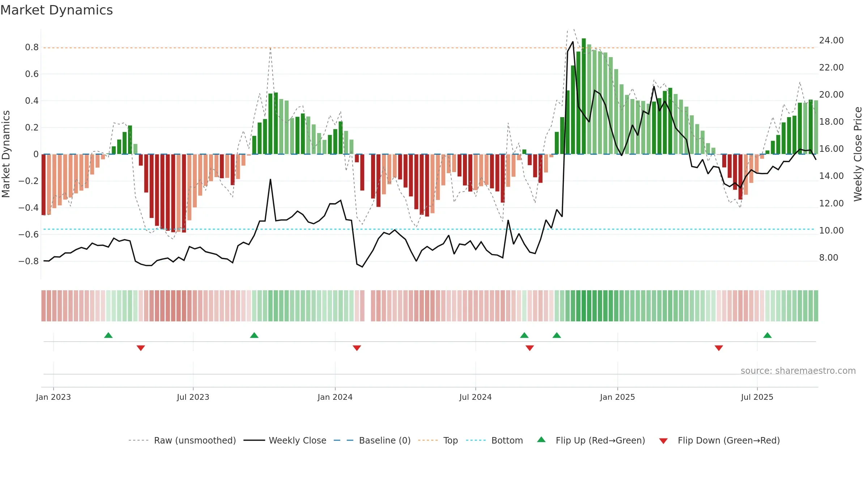Click the 0.4 left axis tick label
This screenshot has height=488, width=868.
point(32,101)
